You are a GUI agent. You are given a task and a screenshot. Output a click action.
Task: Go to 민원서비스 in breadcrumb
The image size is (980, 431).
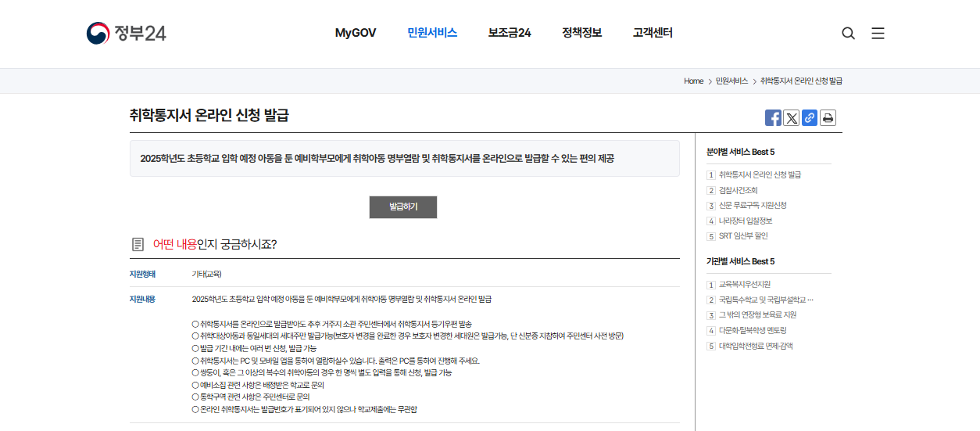coord(732,81)
